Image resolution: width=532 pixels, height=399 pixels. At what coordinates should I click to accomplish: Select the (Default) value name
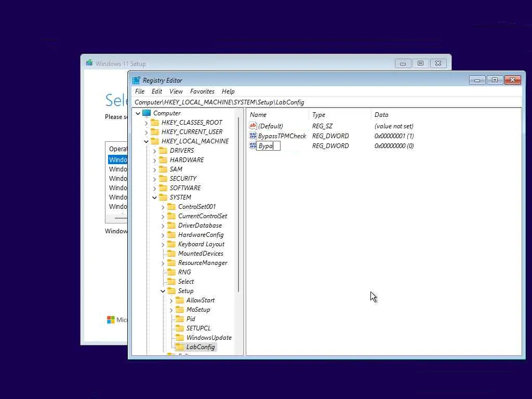(270, 126)
